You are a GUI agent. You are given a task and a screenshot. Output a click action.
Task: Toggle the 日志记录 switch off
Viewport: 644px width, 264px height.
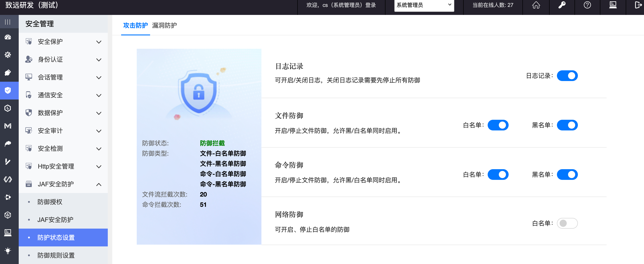click(567, 76)
